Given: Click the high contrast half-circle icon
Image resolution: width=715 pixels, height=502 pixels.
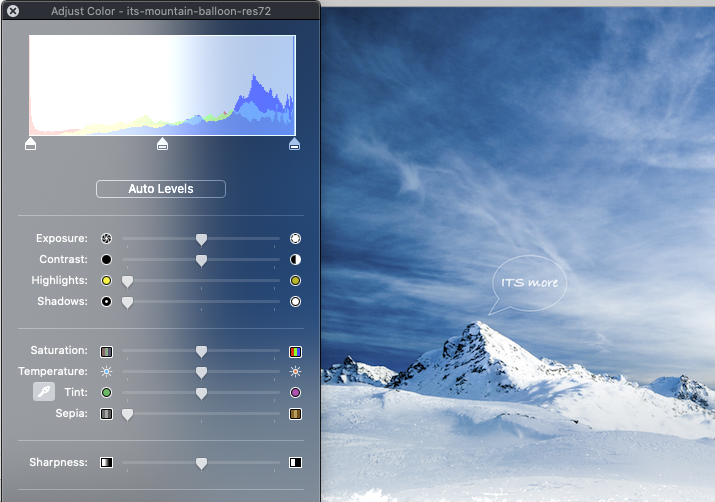Looking at the screenshot, I should [x=295, y=260].
